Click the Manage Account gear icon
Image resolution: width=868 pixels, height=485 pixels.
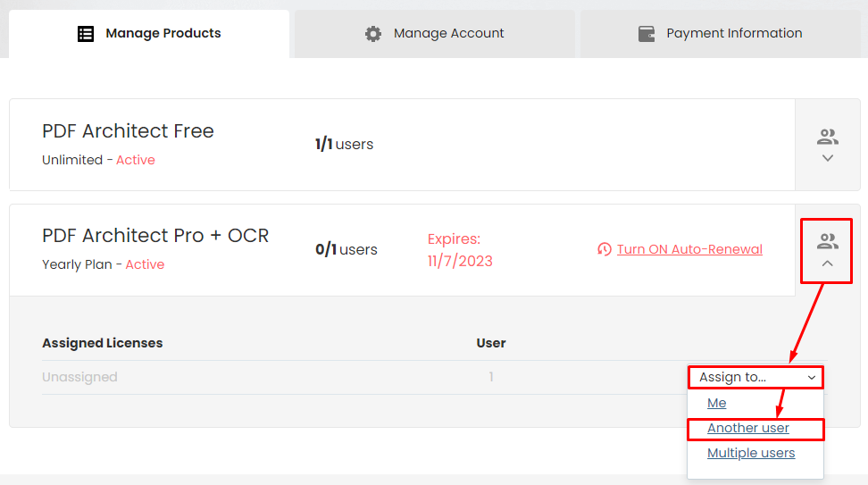click(373, 34)
